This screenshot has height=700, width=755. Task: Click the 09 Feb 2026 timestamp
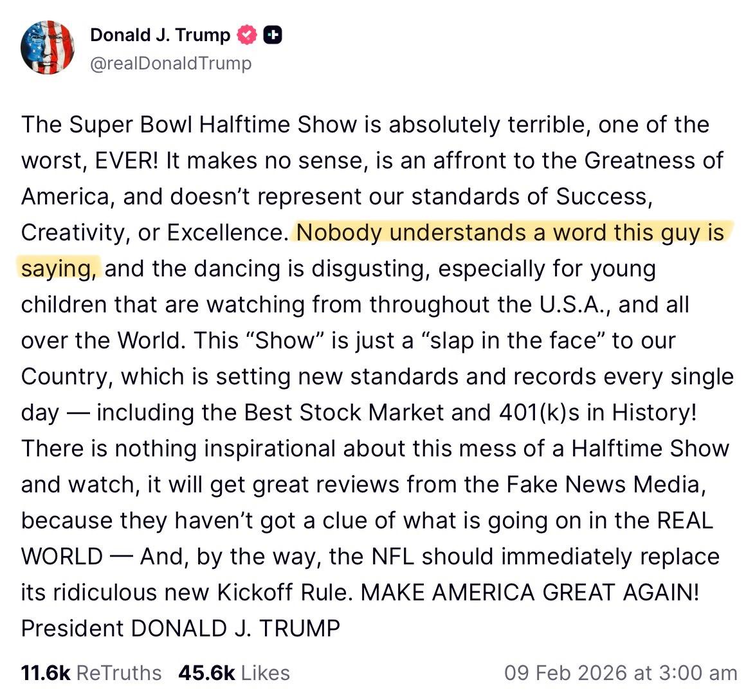point(621,673)
